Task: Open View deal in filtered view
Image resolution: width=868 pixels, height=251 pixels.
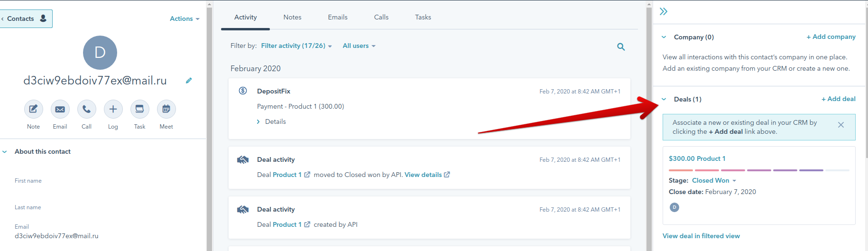Action: point(701,236)
